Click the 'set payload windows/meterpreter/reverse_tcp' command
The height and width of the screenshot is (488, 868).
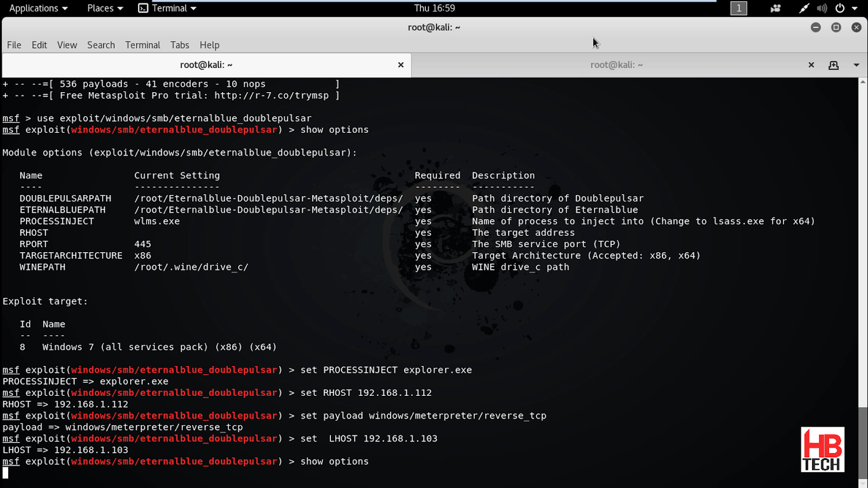[424, 416]
